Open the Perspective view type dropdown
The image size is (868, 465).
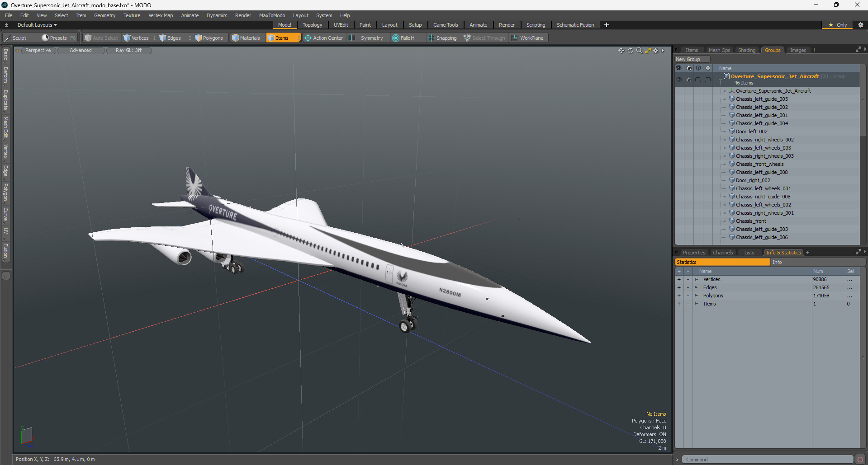38,51
